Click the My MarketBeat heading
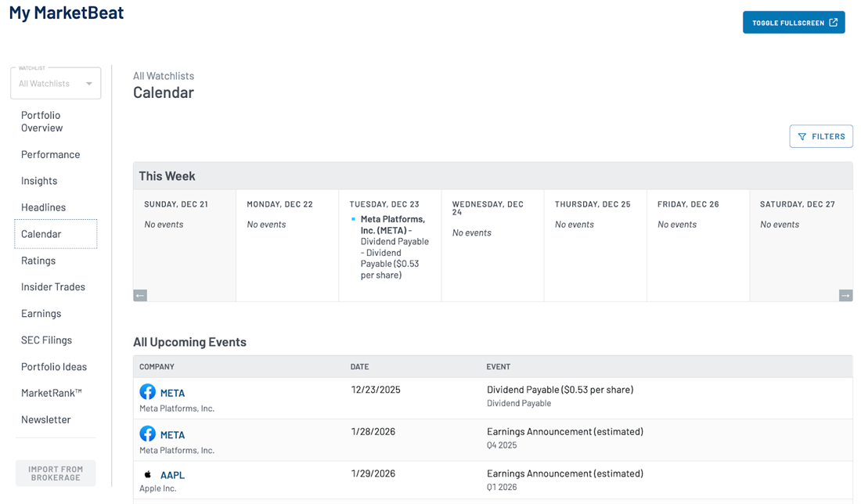Viewport: 861px width, 504px height. (67, 13)
